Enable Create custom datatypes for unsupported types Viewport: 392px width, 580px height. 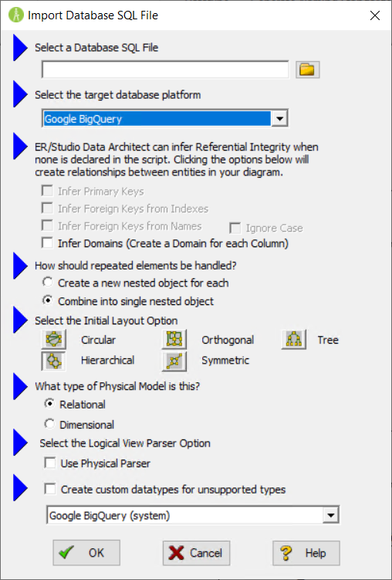point(50,489)
